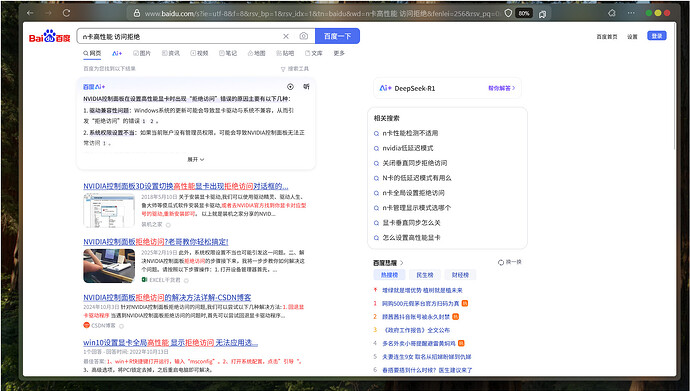Open hot item 《政府工作报告》全文公布
Viewport: 690px width, 391px height.
coord(417,330)
